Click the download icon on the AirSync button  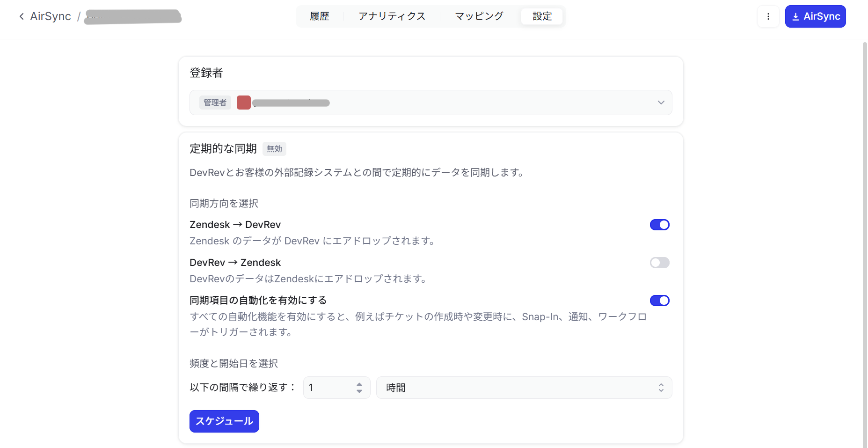795,16
